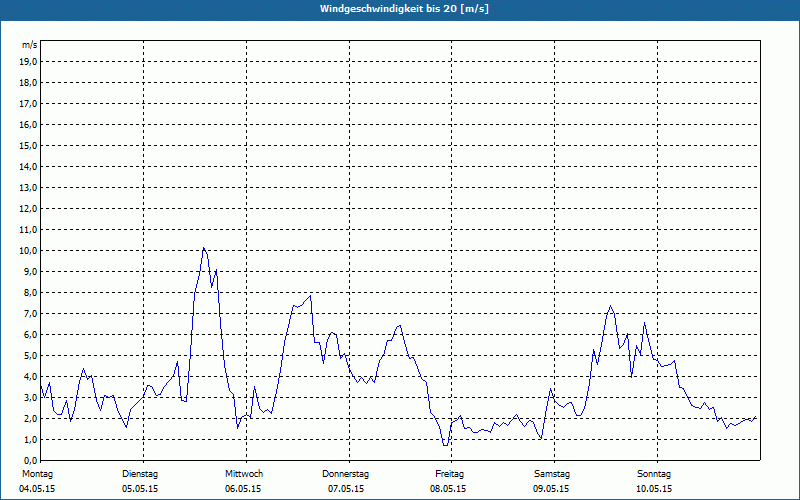Click the 10 m/s wind peak on Tuesday
Viewport: 800px width, 500px height.
204,248
